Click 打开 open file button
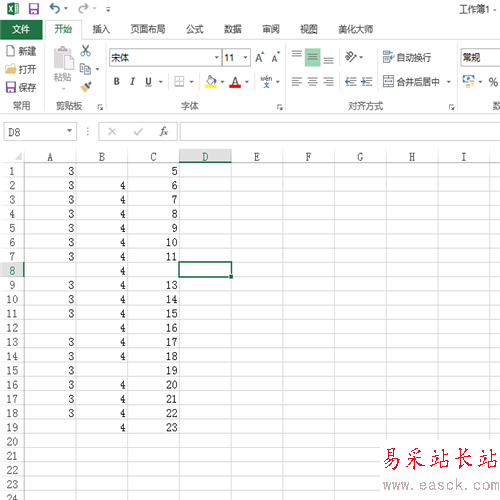This screenshot has width=500, height=500. pyautogui.click(x=21, y=69)
